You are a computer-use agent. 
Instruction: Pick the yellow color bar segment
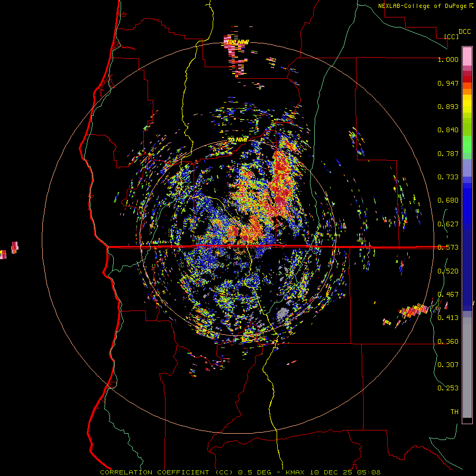(x=467, y=104)
